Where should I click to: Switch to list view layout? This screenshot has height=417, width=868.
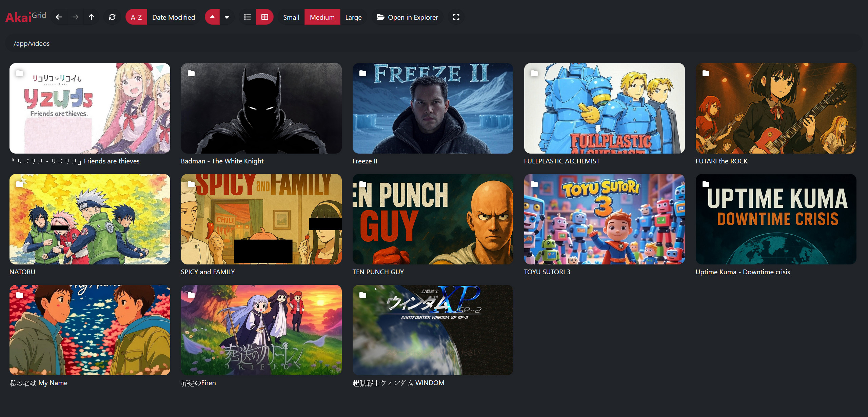pyautogui.click(x=248, y=17)
